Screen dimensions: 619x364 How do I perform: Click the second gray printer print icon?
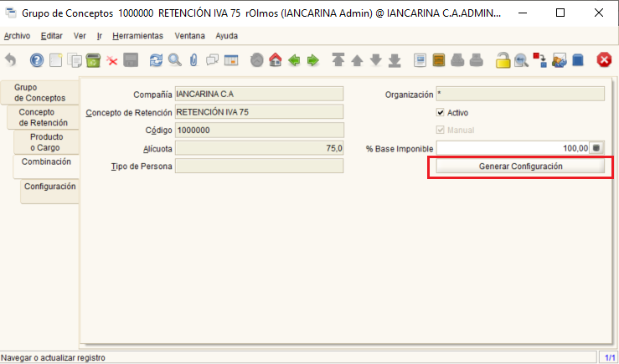pos(477,60)
